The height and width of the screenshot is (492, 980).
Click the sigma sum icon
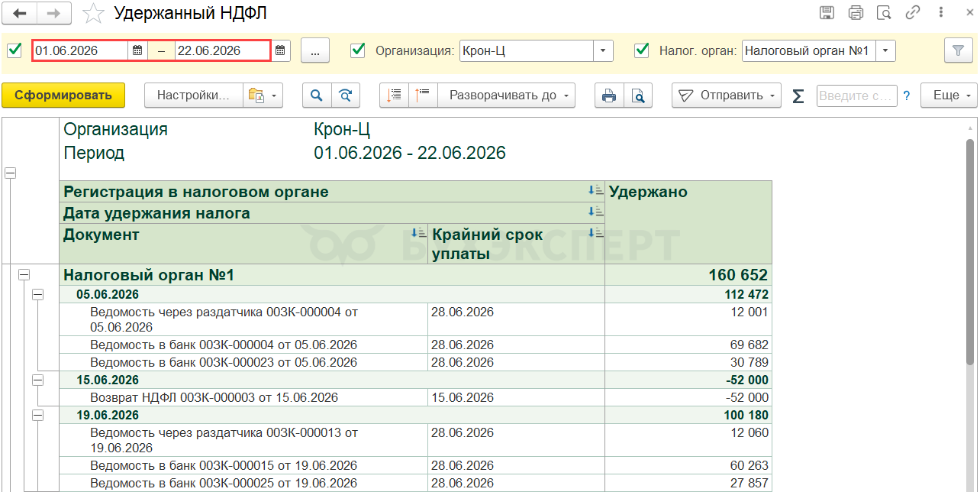pyautogui.click(x=798, y=95)
